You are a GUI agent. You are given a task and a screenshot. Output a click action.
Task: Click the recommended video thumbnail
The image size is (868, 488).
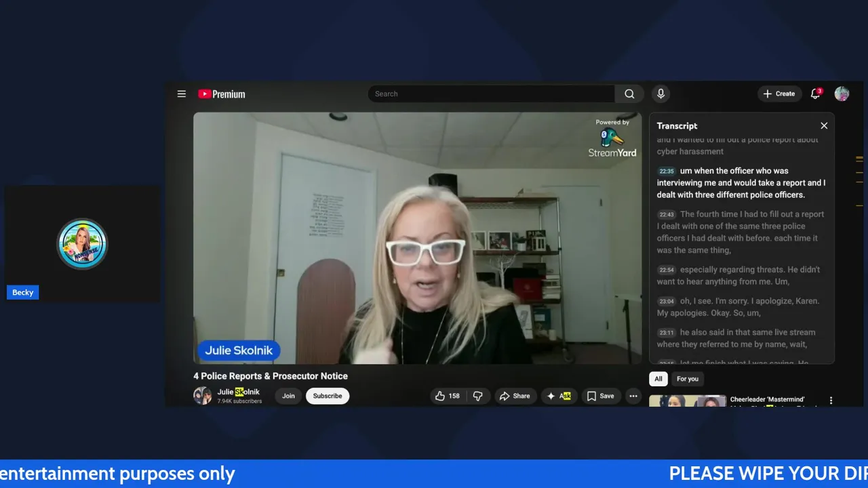(687, 401)
